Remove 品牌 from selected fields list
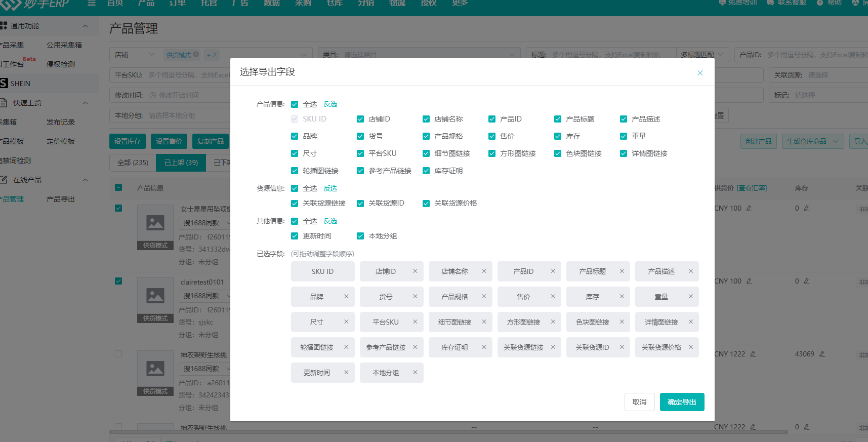Image resolution: width=868 pixels, height=442 pixels. (x=346, y=297)
